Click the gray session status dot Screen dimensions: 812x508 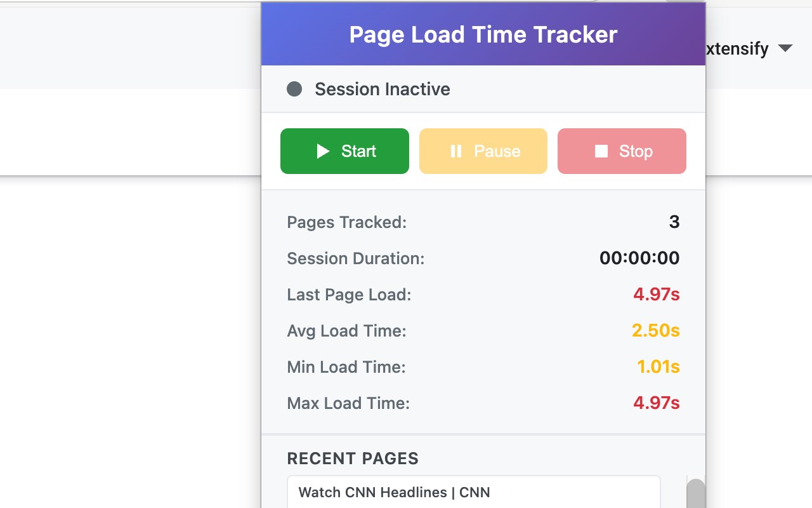(x=294, y=89)
